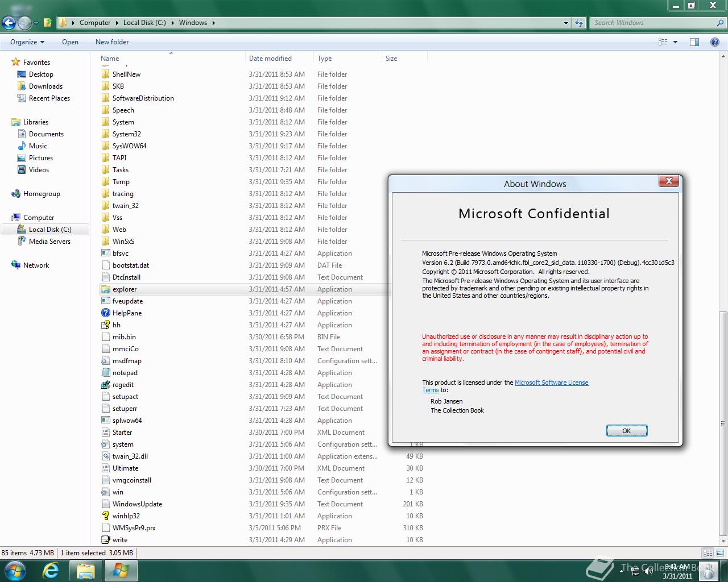Close the About Windows dialog
This screenshot has width=728, height=582.
pos(669,181)
